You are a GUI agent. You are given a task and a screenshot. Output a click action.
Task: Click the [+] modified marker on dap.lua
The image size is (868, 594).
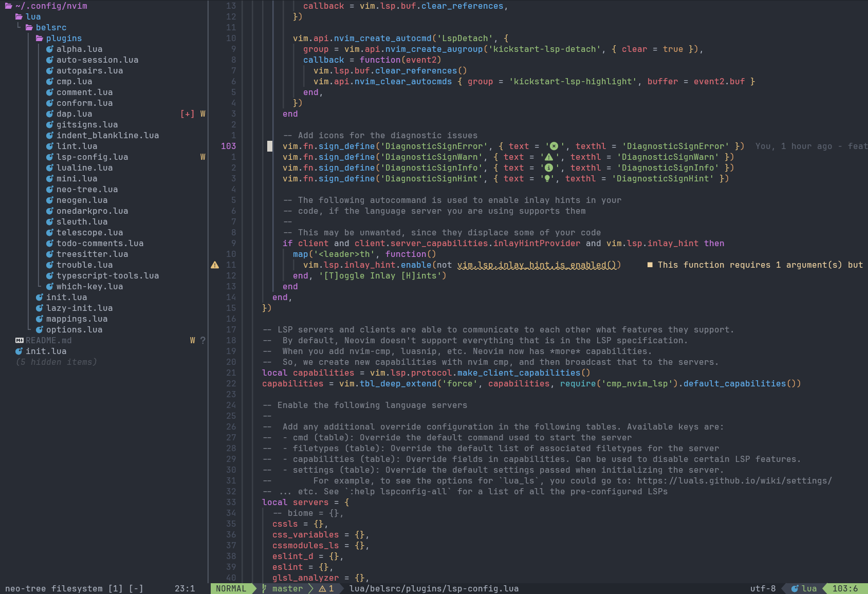188,114
